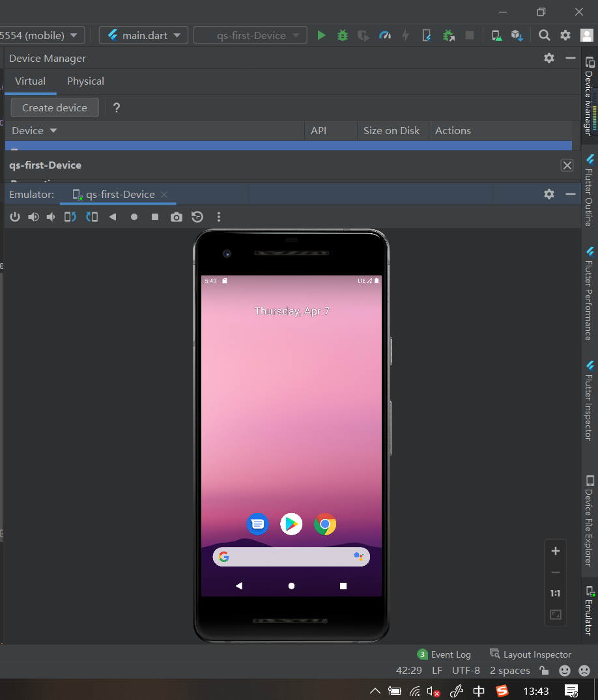Image resolution: width=598 pixels, height=700 pixels.
Task: Set emulator zoom to 1:1
Action: [556, 593]
